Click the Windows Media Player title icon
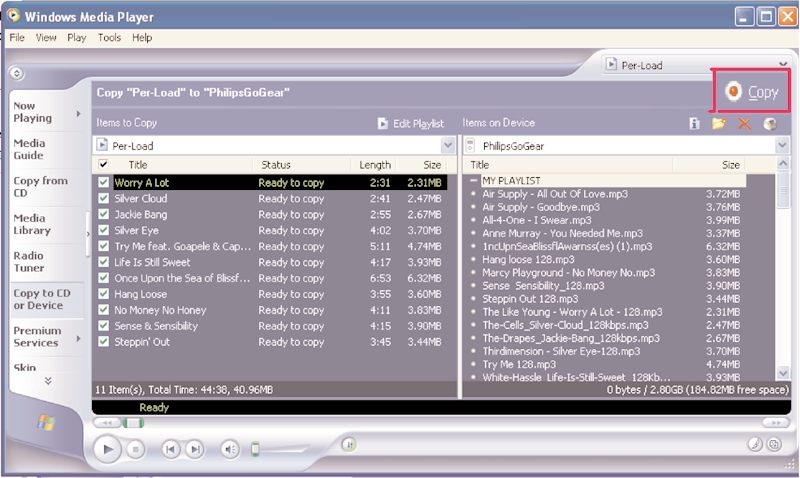The height and width of the screenshot is (478, 800). (x=13, y=15)
